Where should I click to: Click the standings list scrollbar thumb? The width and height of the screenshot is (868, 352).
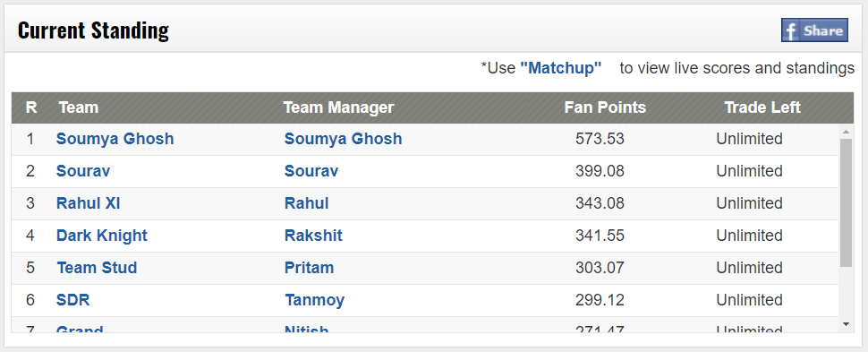(x=846, y=203)
